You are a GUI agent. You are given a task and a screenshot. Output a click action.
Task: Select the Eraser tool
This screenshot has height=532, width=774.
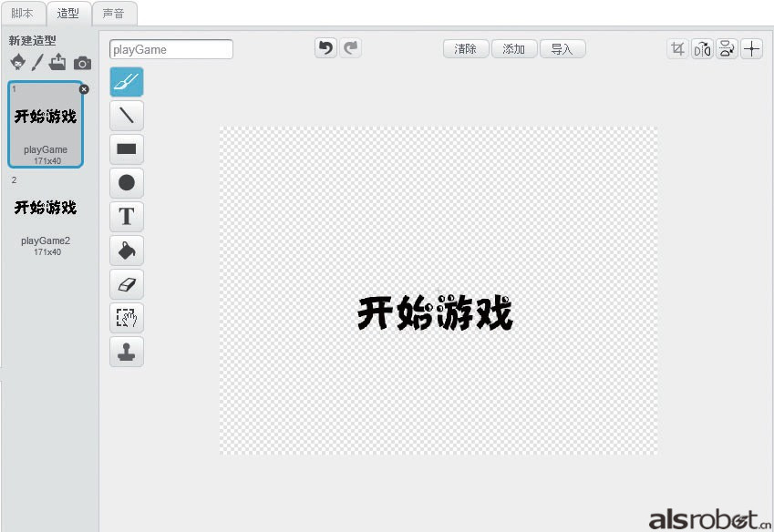tap(127, 284)
